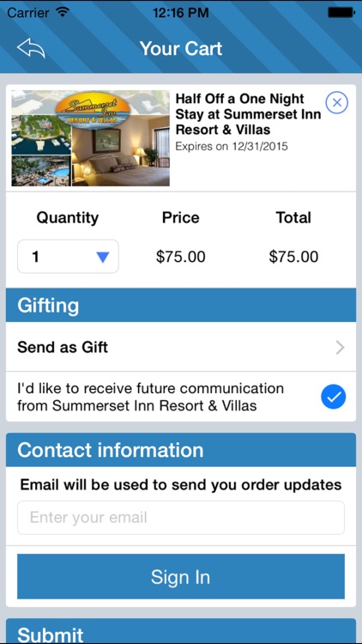Tap the Half Off a One Night Stay title
The width and height of the screenshot is (362, 644).
(248, 114)
